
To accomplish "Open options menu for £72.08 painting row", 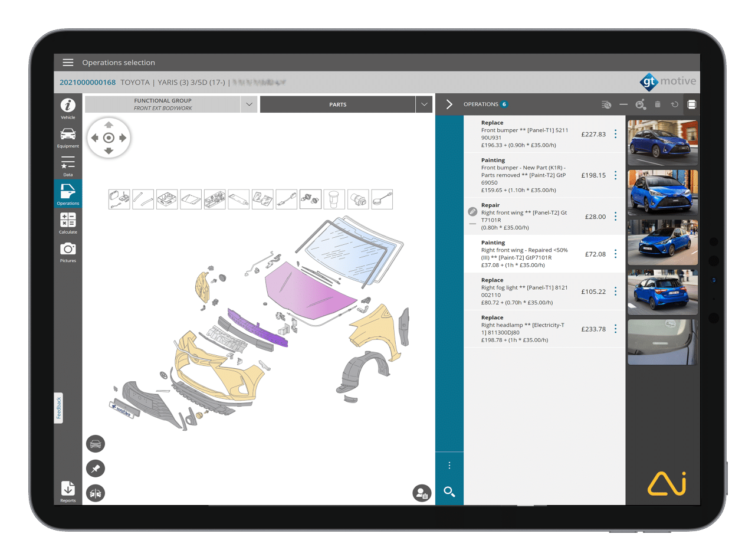I will pyautogui.click(x=615, y=254).
